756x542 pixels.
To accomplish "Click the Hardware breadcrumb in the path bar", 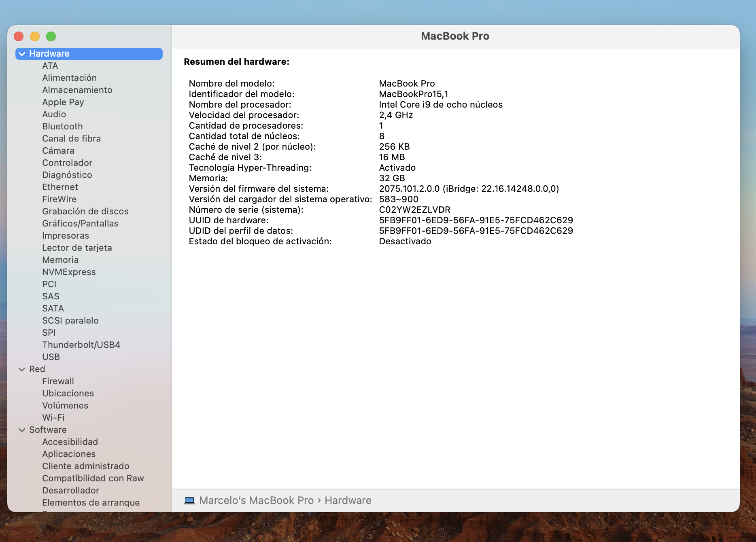I will [x=348, y=501].
